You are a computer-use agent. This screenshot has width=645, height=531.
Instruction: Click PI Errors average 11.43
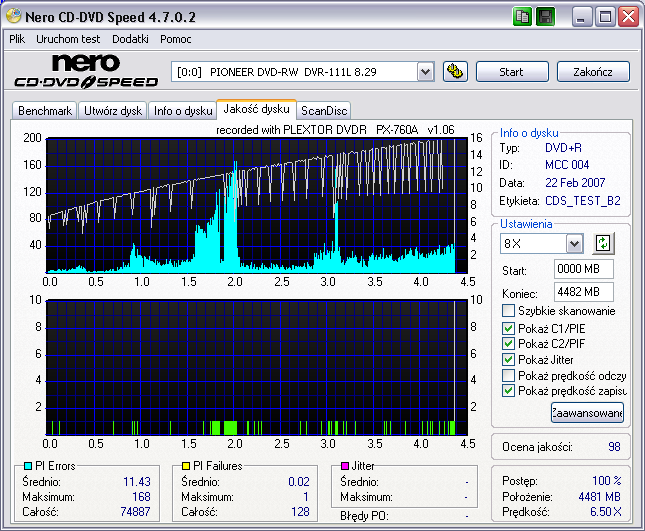[x=137, y=482]
